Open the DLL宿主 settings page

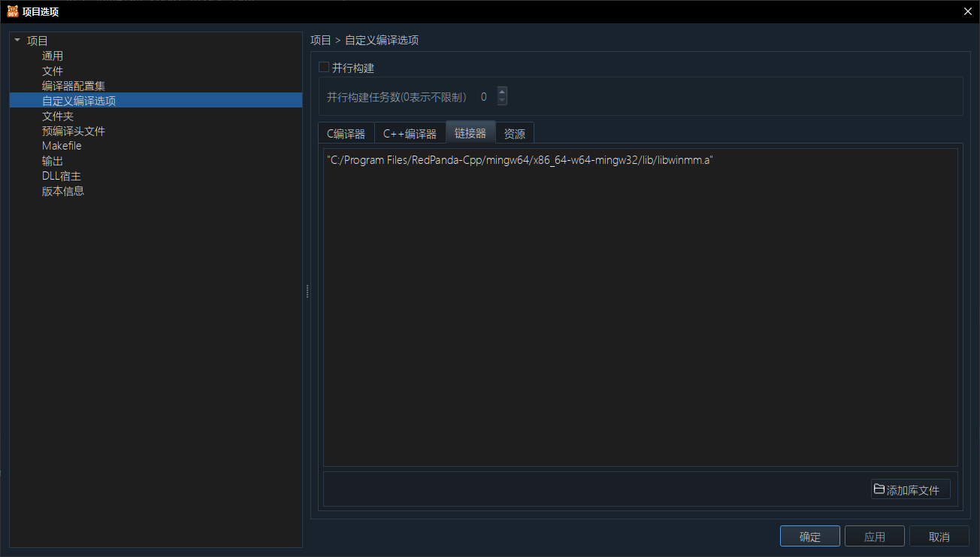(x=62, y=176)
